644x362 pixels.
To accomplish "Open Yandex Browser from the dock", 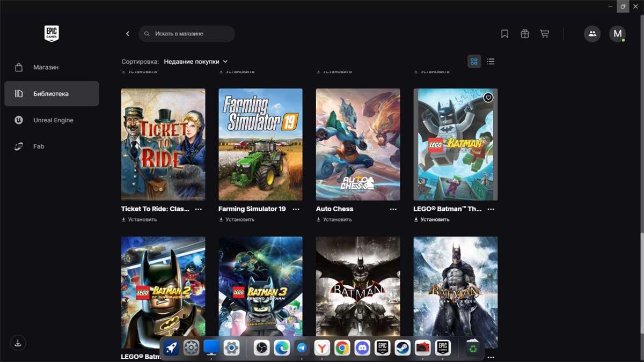I will [x=322, y=348].
